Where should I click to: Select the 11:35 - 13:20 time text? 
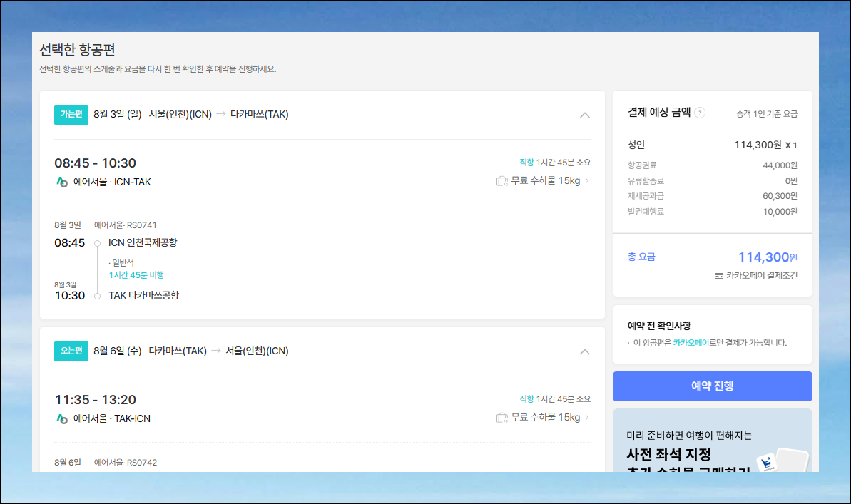tap(96, 400)
